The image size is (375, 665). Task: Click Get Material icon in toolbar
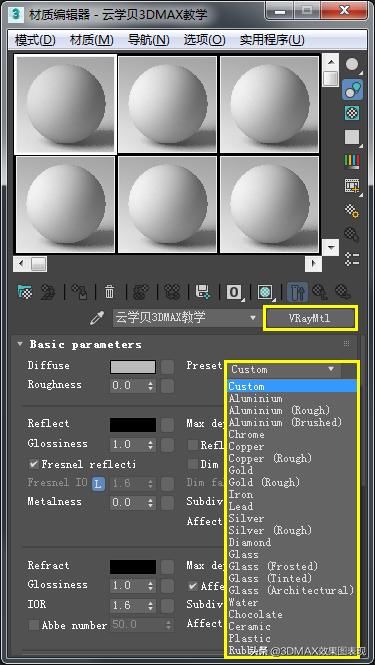[25, 292]
